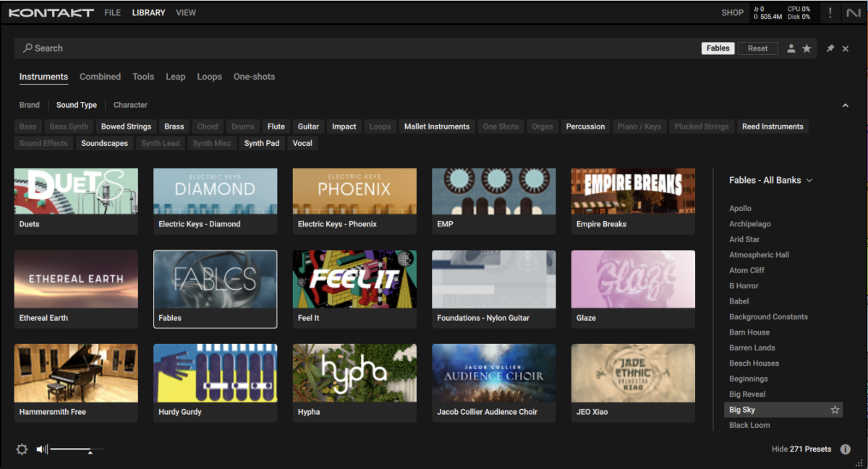Select the Sound Type filter category
Image resolution: width=868 pixels, height=469 pixels.
(77, 105)
